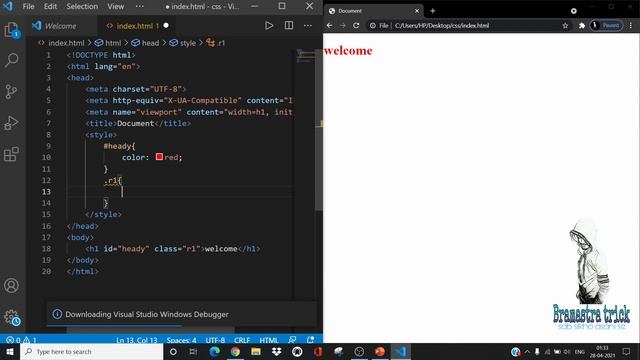Run the code with the play icon
Viewport: 640px width, 360px height.
point(269,26)
